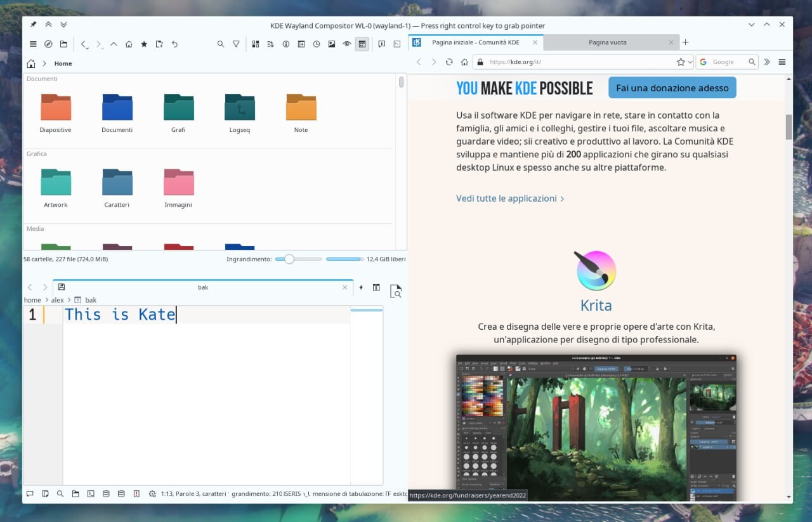Select the Caratteri folder
The height and width of the screenshot is (522, 812).
[117, 188]
